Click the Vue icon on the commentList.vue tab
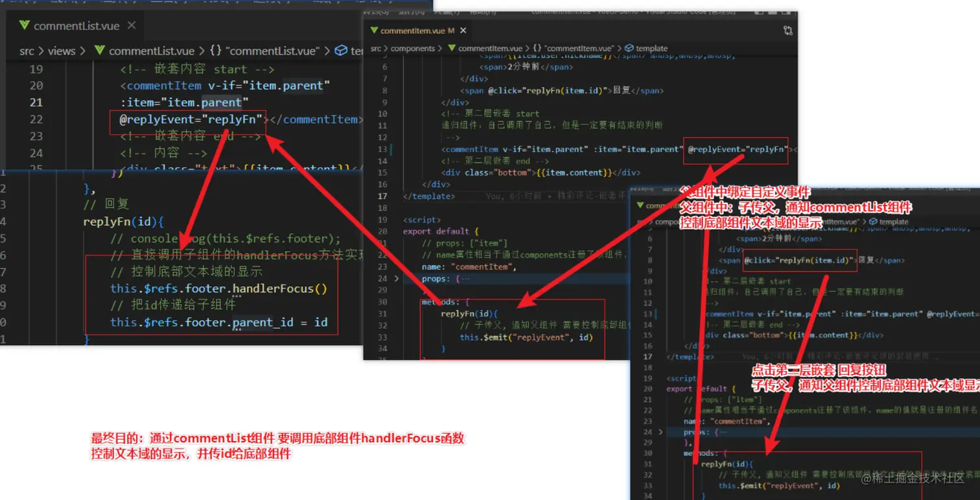This screenshot has height=500, width=980. (25, 26)
